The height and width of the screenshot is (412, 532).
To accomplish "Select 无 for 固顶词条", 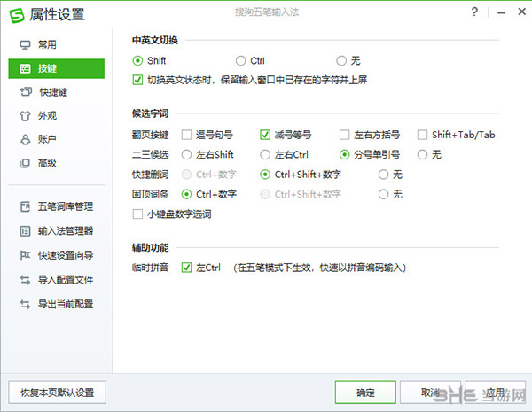I will (x=383, y=194).
